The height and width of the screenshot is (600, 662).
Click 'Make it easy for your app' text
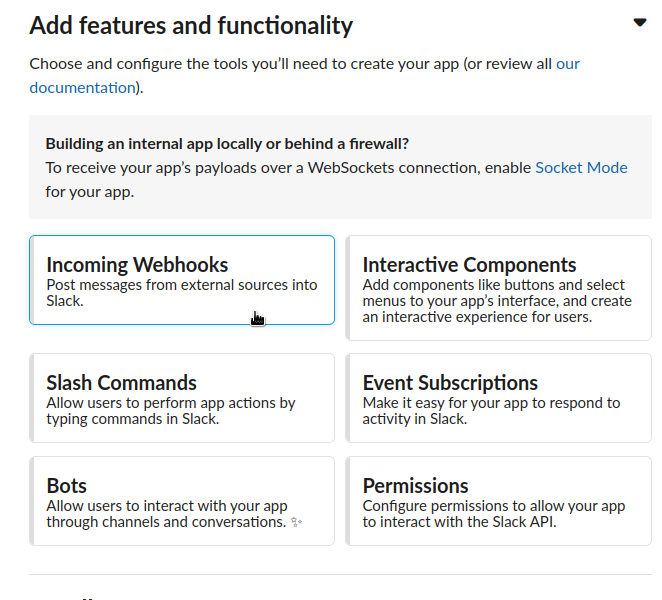[x=491, y=411]
